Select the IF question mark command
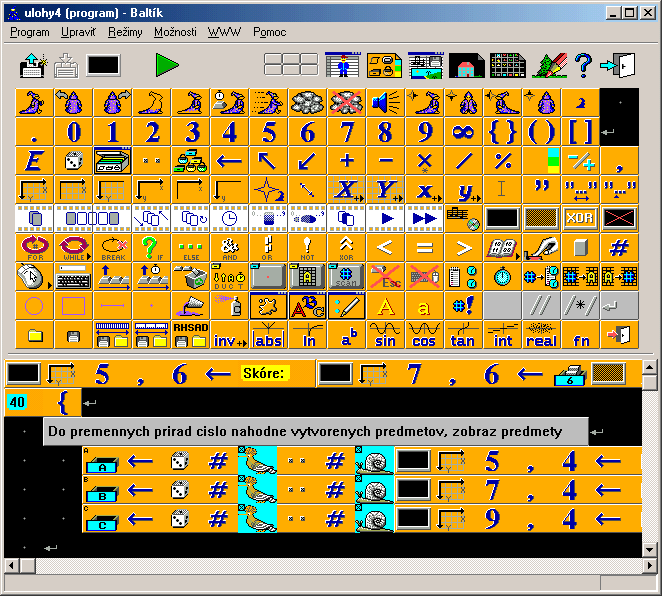This screenshot has height=596, width=662. 151,247
